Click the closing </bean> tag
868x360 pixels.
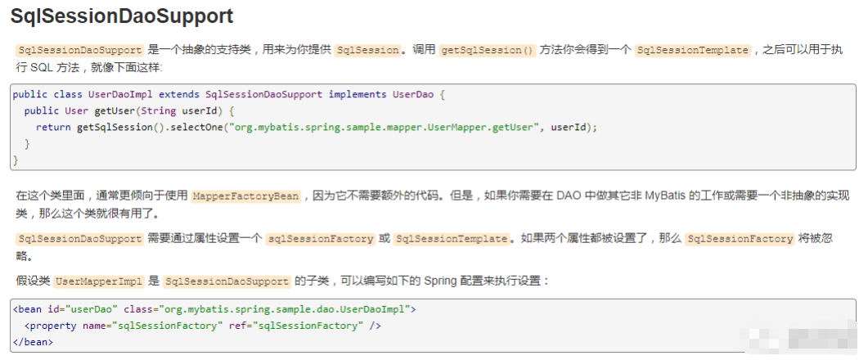pos(33,342)
